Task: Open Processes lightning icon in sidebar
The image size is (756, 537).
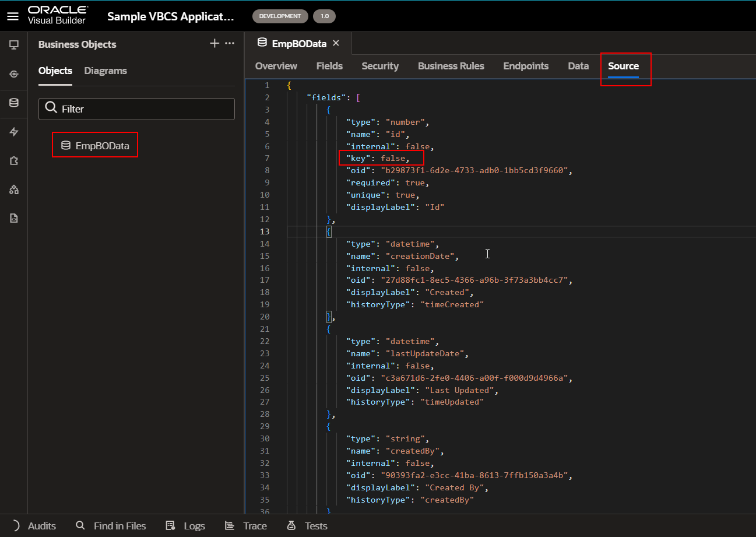Action: [x=14, y=132]
